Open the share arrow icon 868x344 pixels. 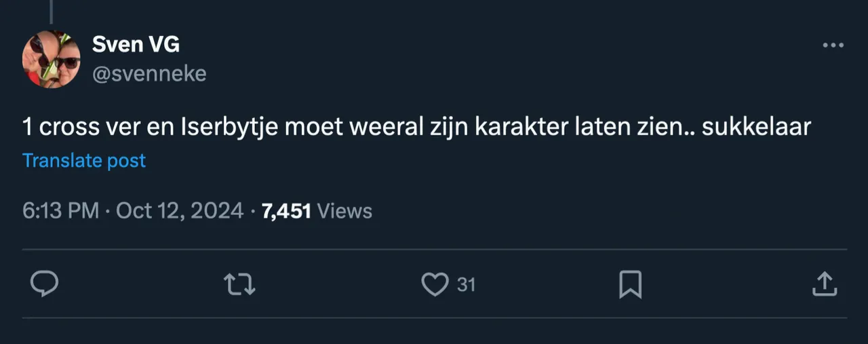click(x=824, y=284)
